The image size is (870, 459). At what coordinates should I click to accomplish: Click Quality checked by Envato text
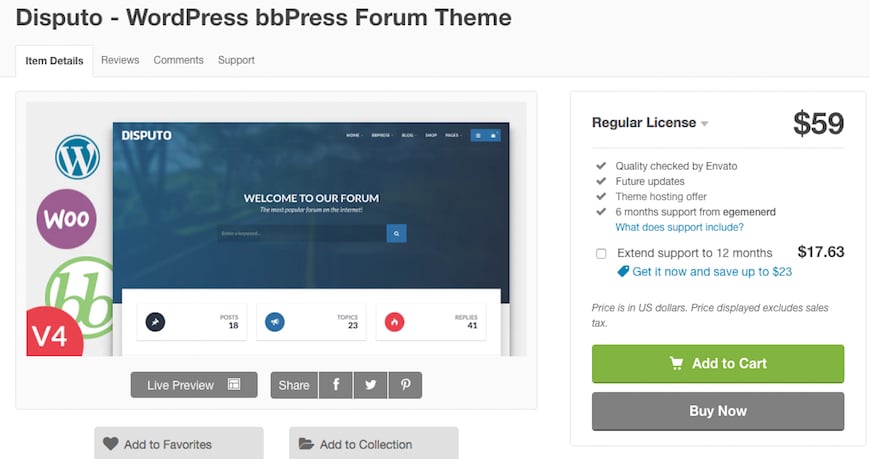[x=676, y=166]
